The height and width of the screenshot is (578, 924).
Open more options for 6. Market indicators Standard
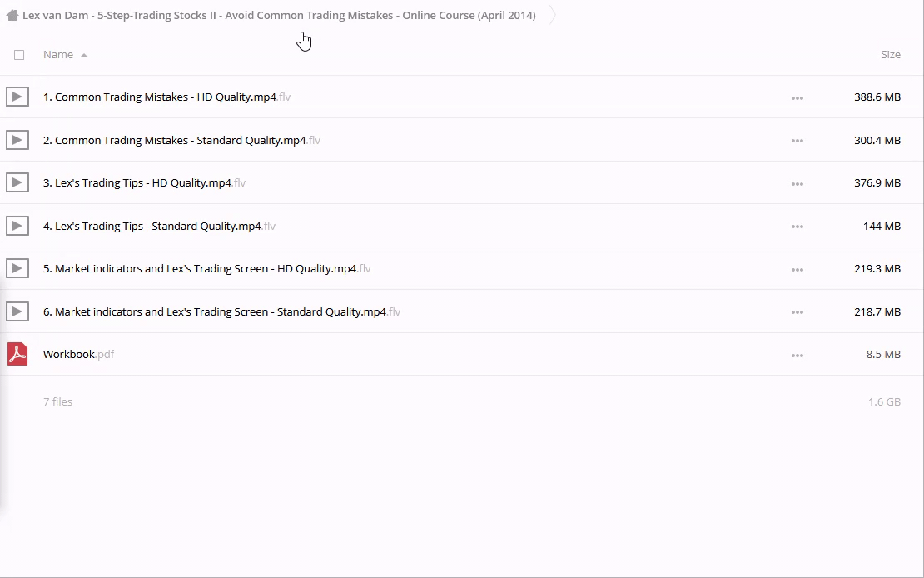(x=797, y=312)
